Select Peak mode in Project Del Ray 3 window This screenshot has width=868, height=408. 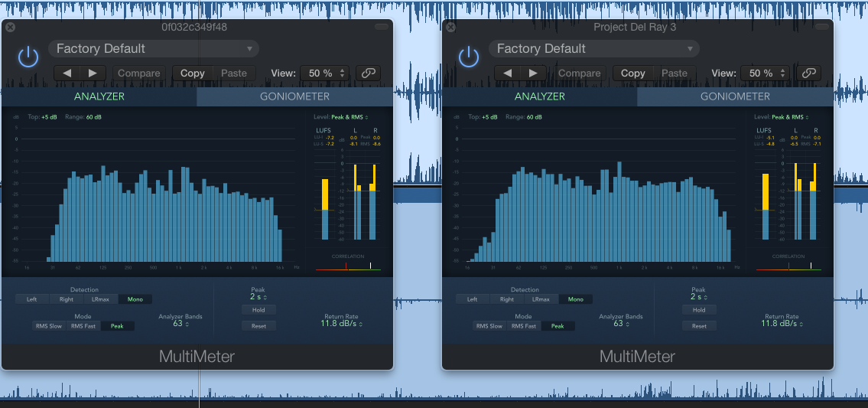(x=558, y=326)
